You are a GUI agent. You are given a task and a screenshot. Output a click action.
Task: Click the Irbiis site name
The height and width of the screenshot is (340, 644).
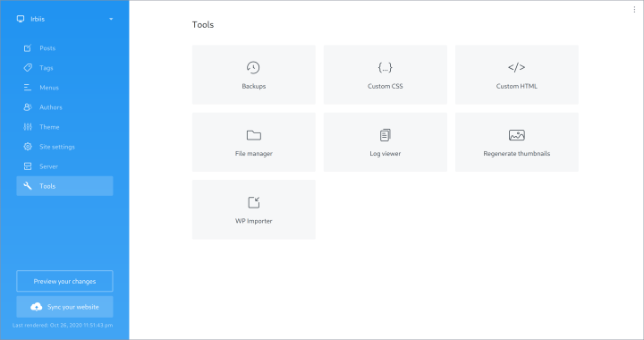coord(38,19)
